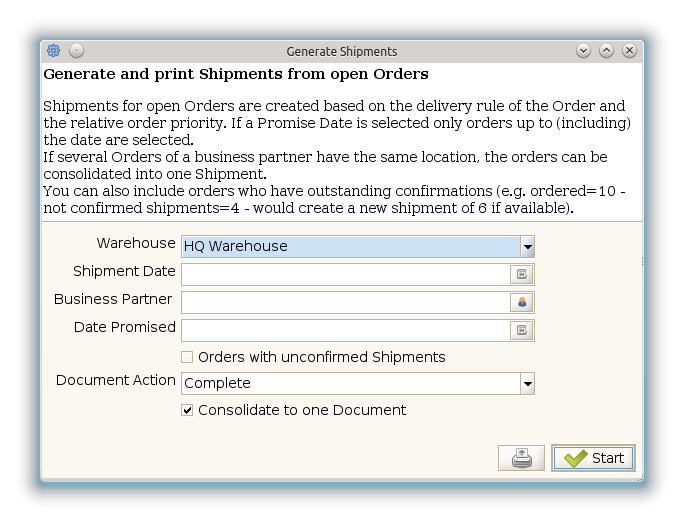Expand the Document Action dropdown
The image size is (684, 522).
527,384
